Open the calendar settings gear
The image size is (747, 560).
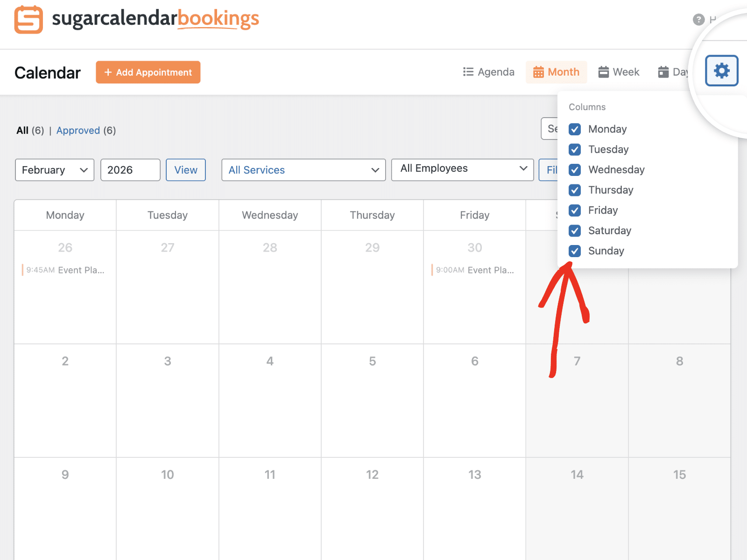click(721, 70)
